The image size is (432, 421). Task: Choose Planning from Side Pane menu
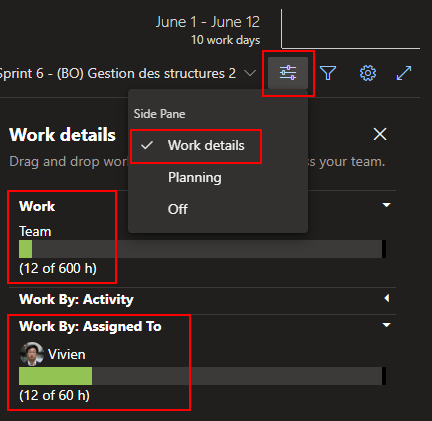point(218,177)
